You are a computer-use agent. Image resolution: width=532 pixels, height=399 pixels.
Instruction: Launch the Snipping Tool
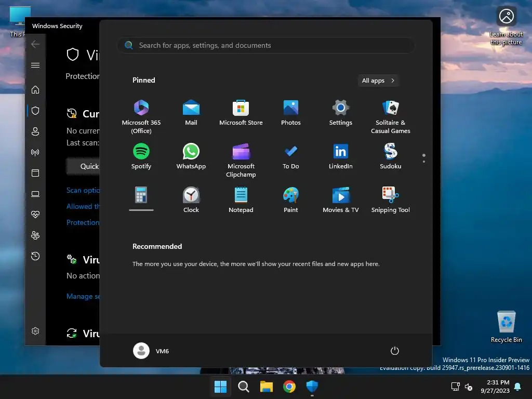391,200
